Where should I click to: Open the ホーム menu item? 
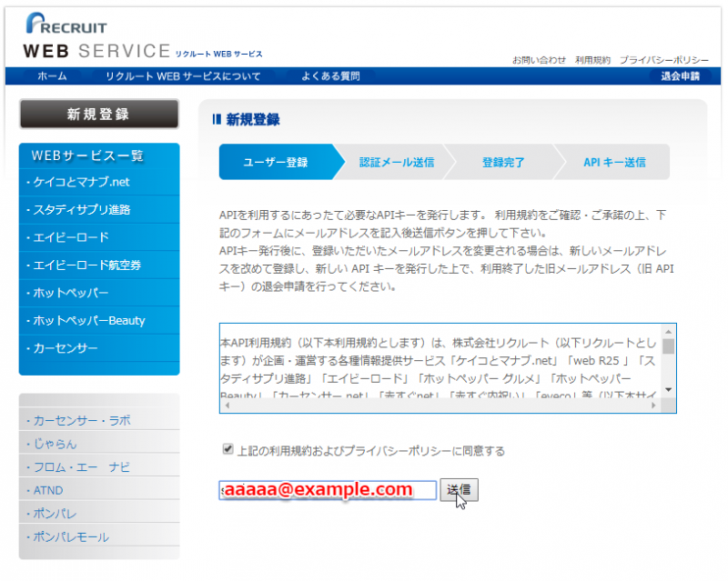click(x=52, y=76)
